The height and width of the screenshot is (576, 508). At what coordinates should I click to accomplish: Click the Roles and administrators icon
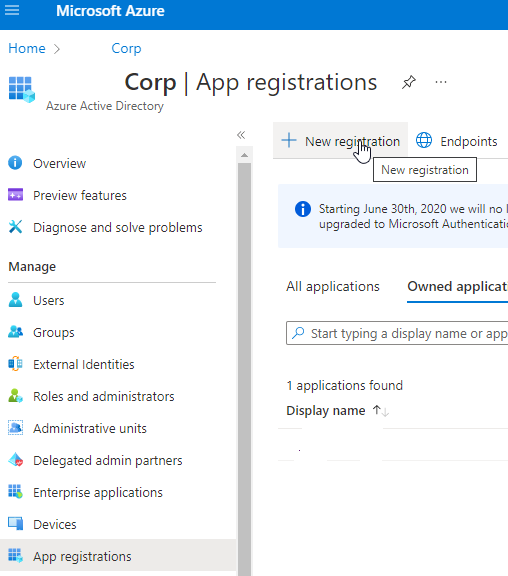(x=15, y=396)
